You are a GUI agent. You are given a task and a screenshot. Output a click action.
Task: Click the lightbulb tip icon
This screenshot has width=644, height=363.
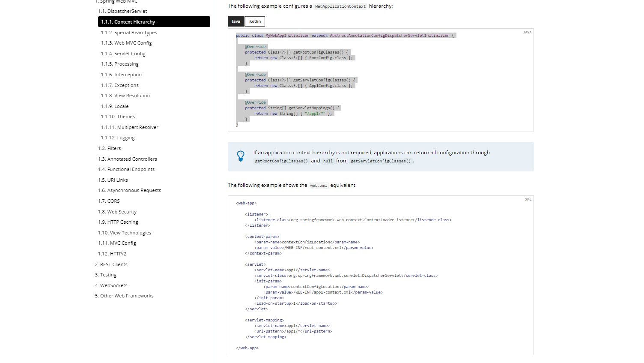[241, 156]
